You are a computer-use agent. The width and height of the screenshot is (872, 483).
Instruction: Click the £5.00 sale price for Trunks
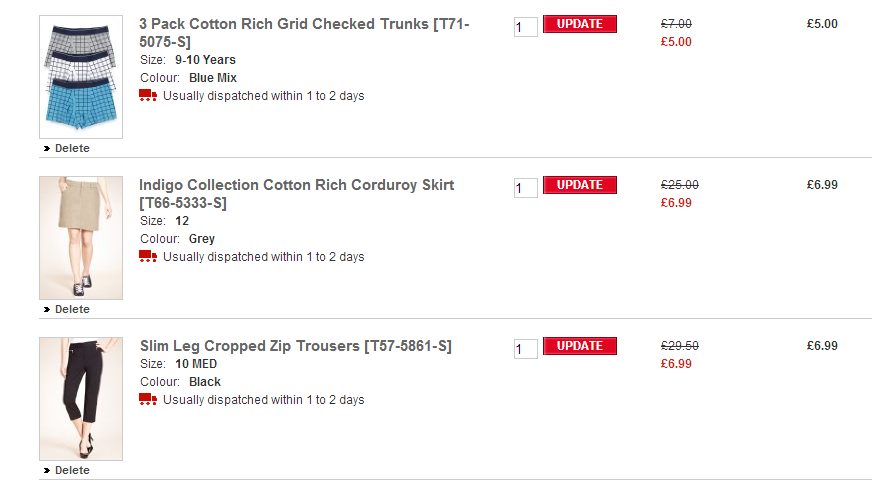(x=676, y=42)
